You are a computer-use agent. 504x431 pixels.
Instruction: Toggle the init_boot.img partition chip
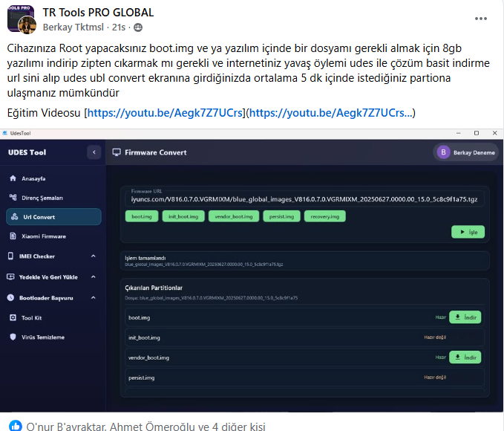[182, 216]
